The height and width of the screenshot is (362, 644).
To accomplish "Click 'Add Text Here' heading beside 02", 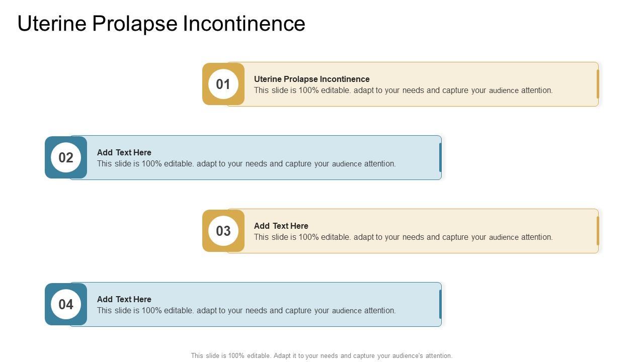I will (124, 152).
